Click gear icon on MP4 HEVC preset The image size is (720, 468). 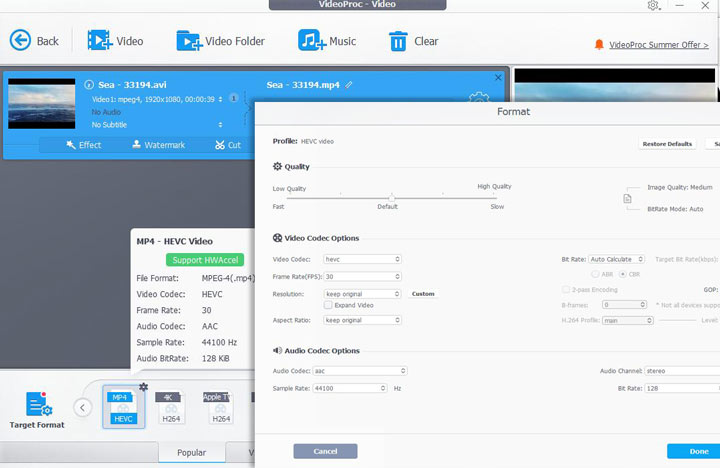(143, 387)
